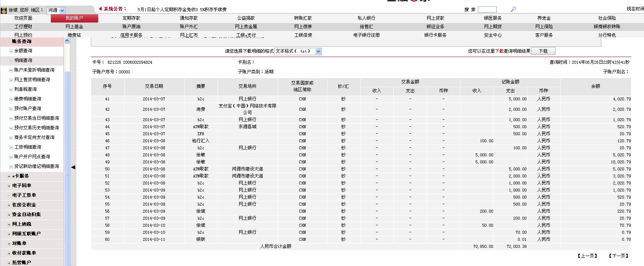Open the 客户服务 menu
644x266 pixels.
(x=544, y=35)
